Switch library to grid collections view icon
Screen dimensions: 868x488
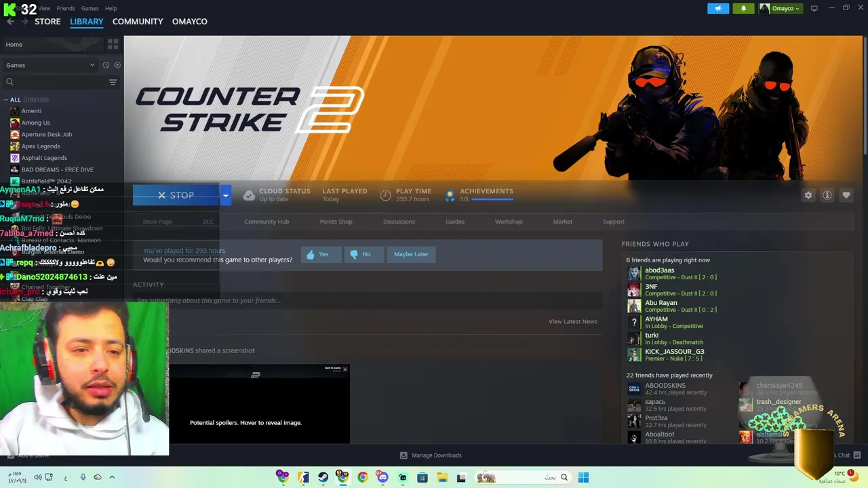point(113,44)
